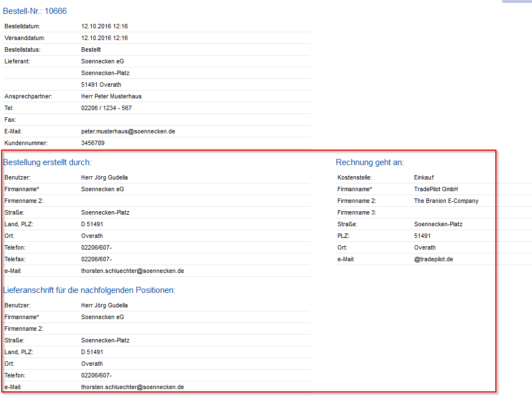Click Telefon '02206/607-' under Lieferanschrift
This screenshot has width=532, height=398.
click(96, 375)
